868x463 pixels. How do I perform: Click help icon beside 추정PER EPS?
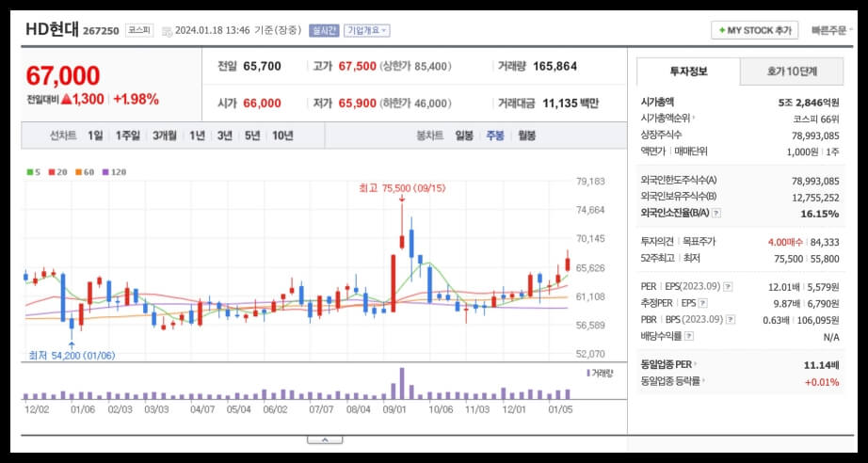[702, 303]
